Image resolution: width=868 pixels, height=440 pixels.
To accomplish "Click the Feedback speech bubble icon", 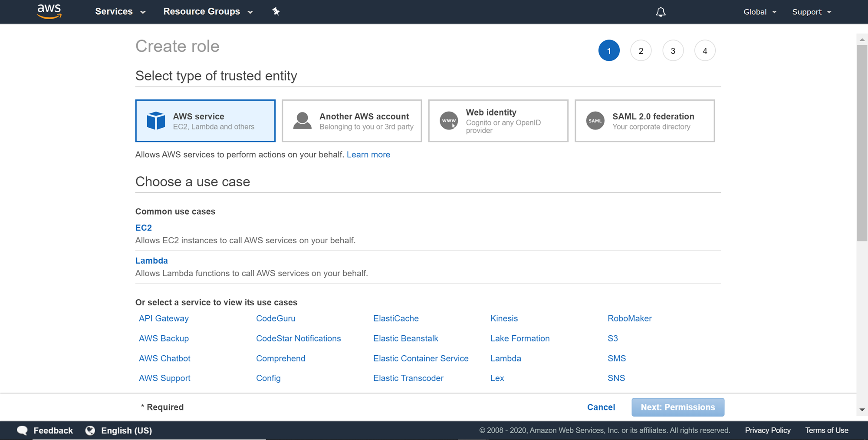I will pos(22,430).
